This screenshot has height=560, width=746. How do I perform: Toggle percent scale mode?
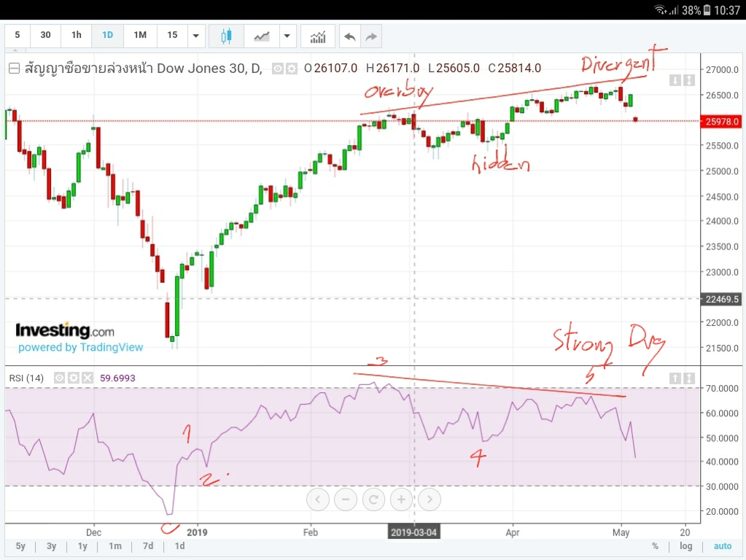[655, 546]
